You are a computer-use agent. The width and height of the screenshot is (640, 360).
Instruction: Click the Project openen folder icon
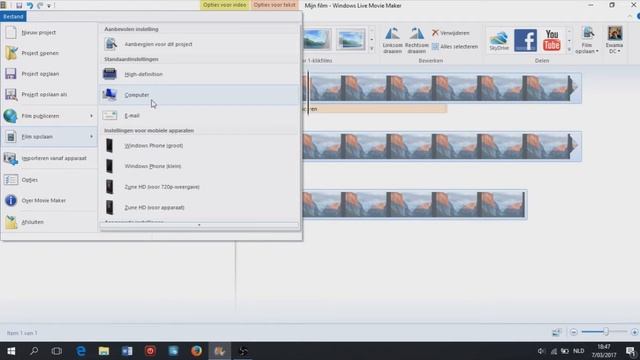[11, 53]
